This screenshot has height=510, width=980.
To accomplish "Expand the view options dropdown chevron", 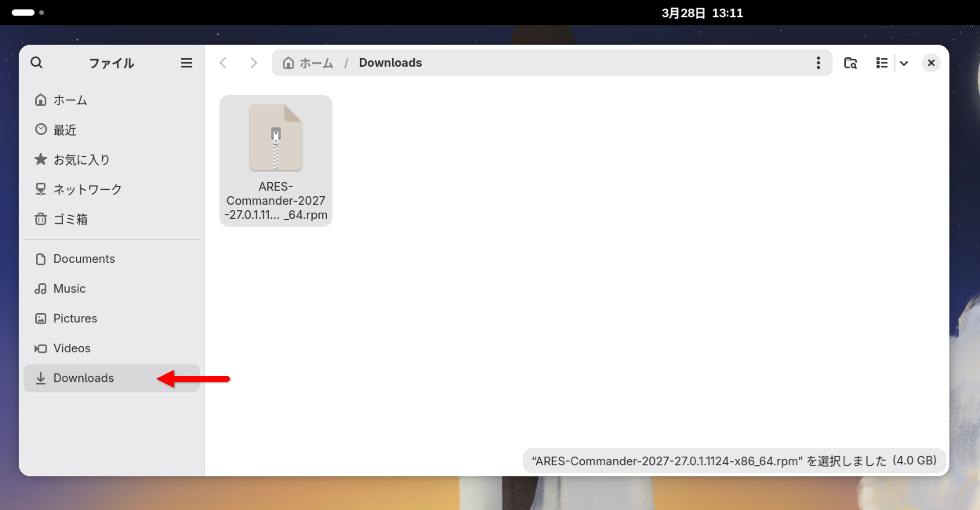I will [904, 63].
